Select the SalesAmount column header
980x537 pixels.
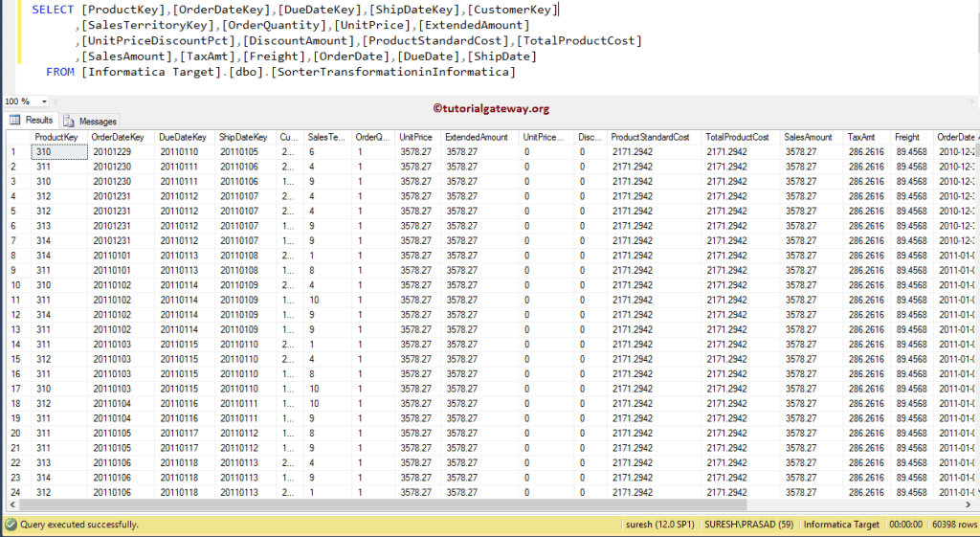808,138
